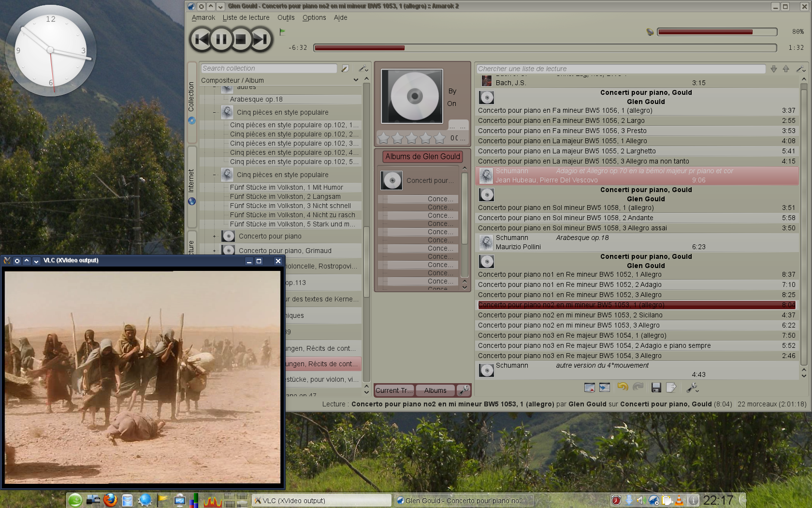Undo the last playlist change
The image size is (812, 508).
[x=623, y=387]
